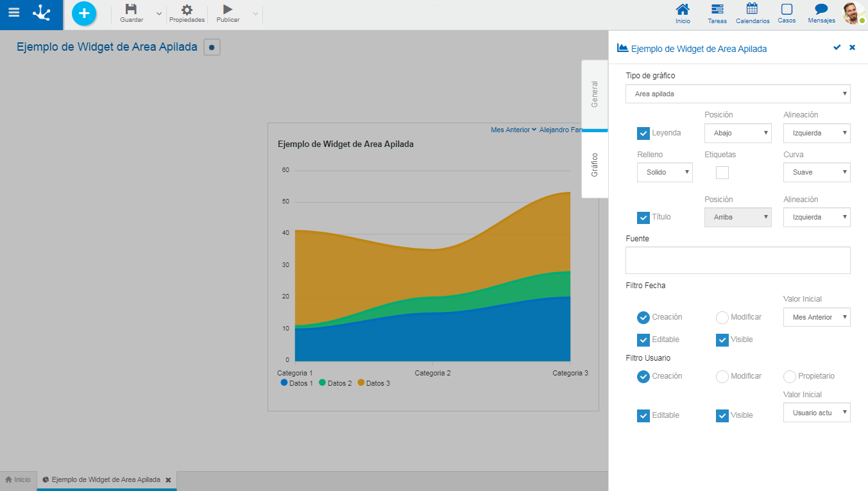Image resolution: width=868 pixels, height=491 pixels.
Task: Switch to the Gráfico vertical tab
Action: (595, 165)
